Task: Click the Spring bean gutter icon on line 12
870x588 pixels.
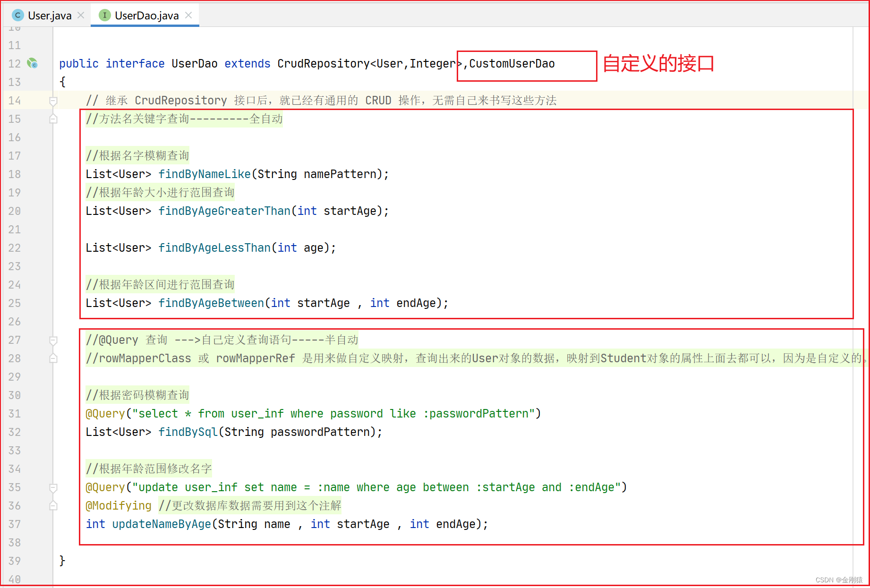Action: coord(32,63)
